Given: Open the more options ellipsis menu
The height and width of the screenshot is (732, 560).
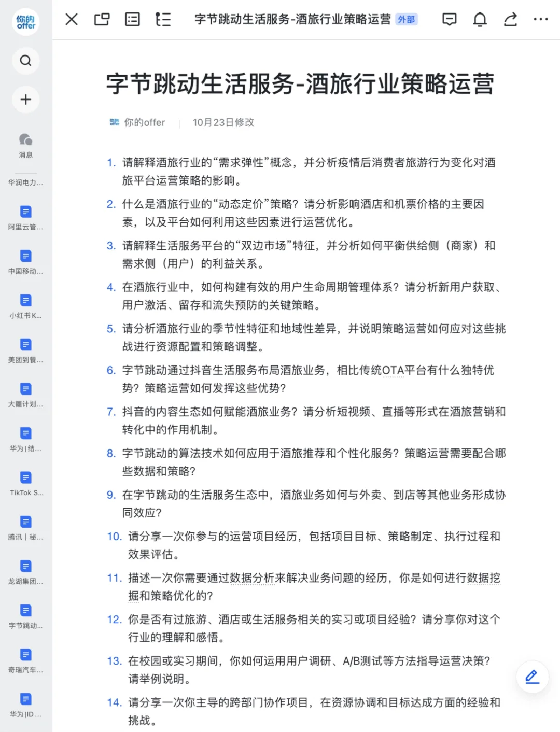Looking at the screenshot, I should pyautogui.click(x=540, y=20).
